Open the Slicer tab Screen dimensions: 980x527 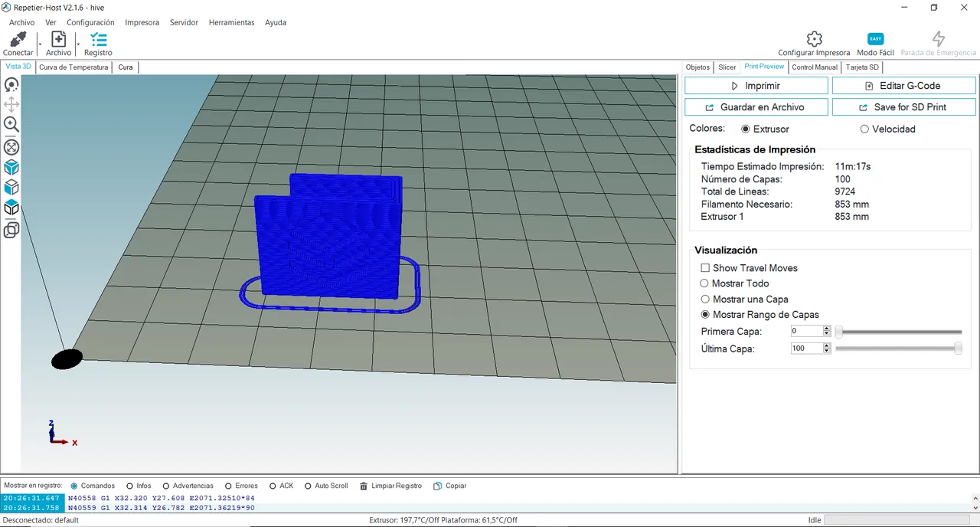click(727, 67)
